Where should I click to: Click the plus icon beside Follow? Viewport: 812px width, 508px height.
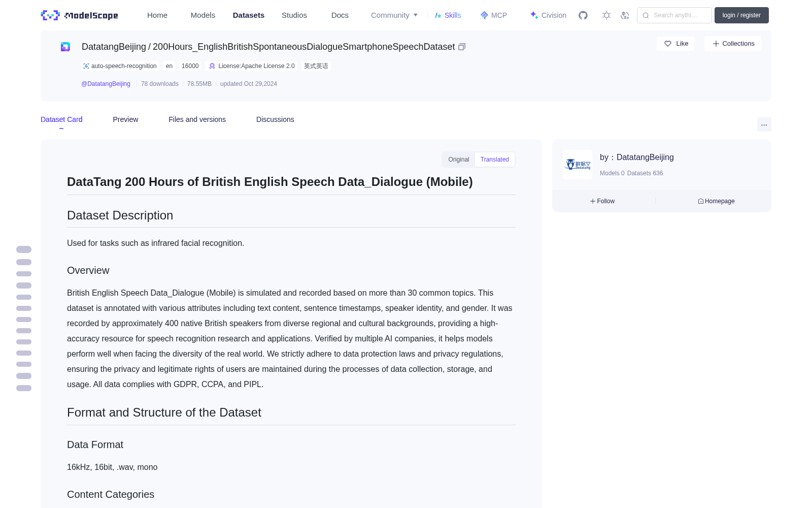pyautogui.click(x=593, y=201)
